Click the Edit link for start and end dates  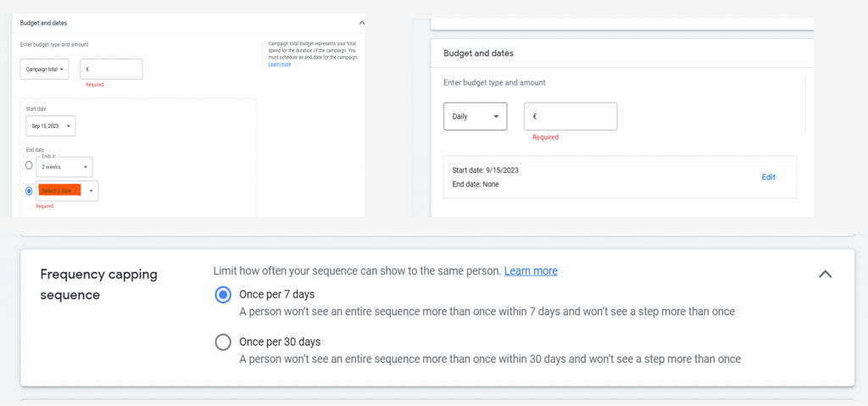point(768,177)
